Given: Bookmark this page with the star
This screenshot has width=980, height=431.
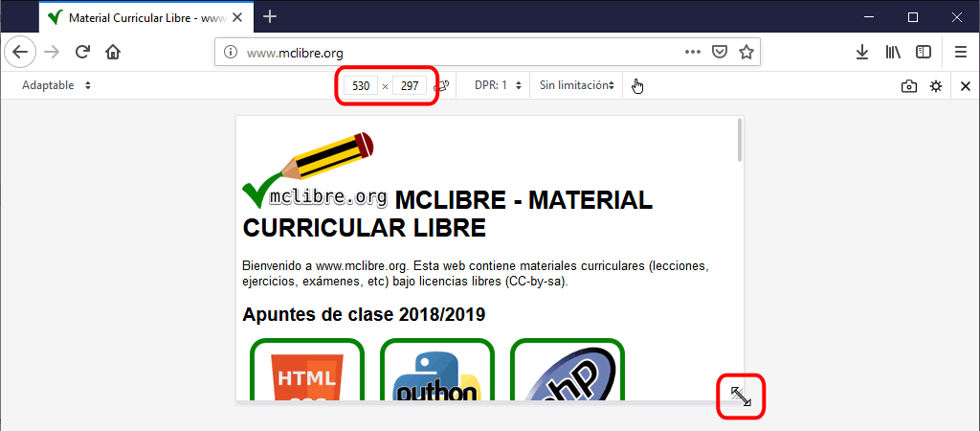Looking at the screenshot, I should pos(746,53).
